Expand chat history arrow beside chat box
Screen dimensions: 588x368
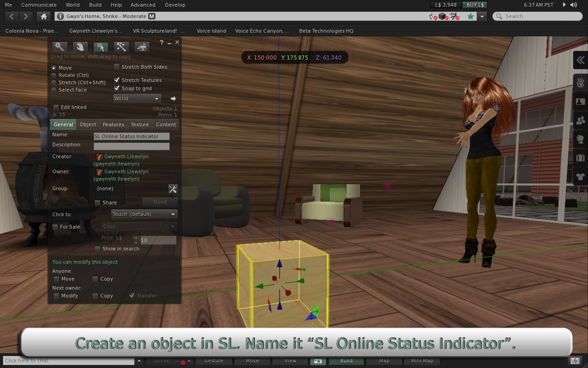tap(139, 361)
